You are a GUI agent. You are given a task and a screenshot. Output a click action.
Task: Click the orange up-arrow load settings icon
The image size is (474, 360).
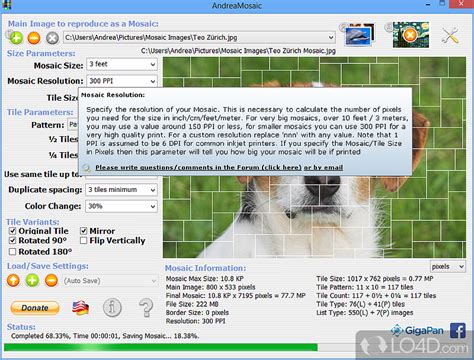[x=13, y=281]
